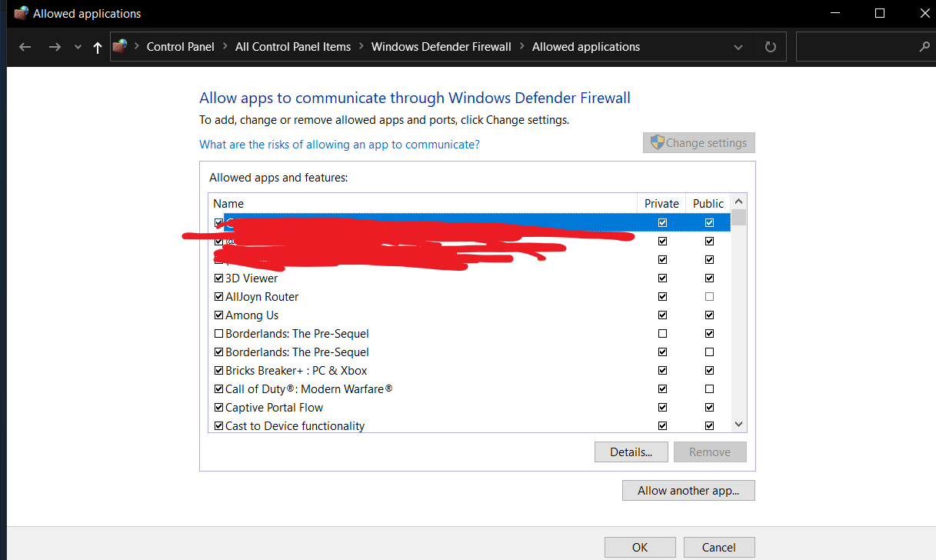936x560 pixels.
Task: Toggle 3D Viewer Public checkbox
Action: (x=709, y=278)
